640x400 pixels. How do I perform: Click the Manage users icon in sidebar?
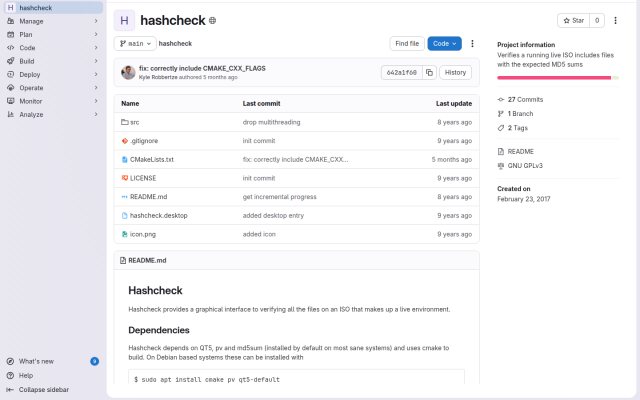11,21
